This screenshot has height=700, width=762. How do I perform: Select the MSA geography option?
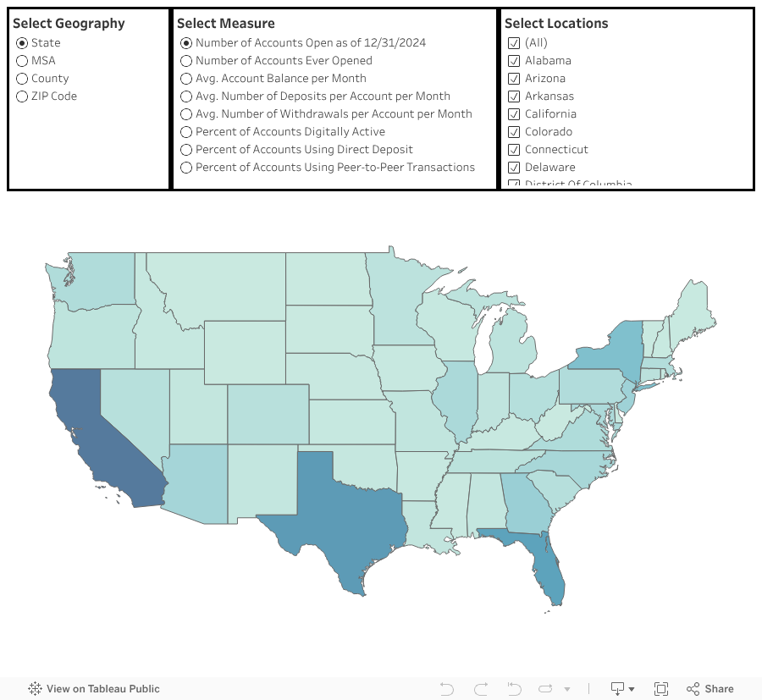[21, 60]
